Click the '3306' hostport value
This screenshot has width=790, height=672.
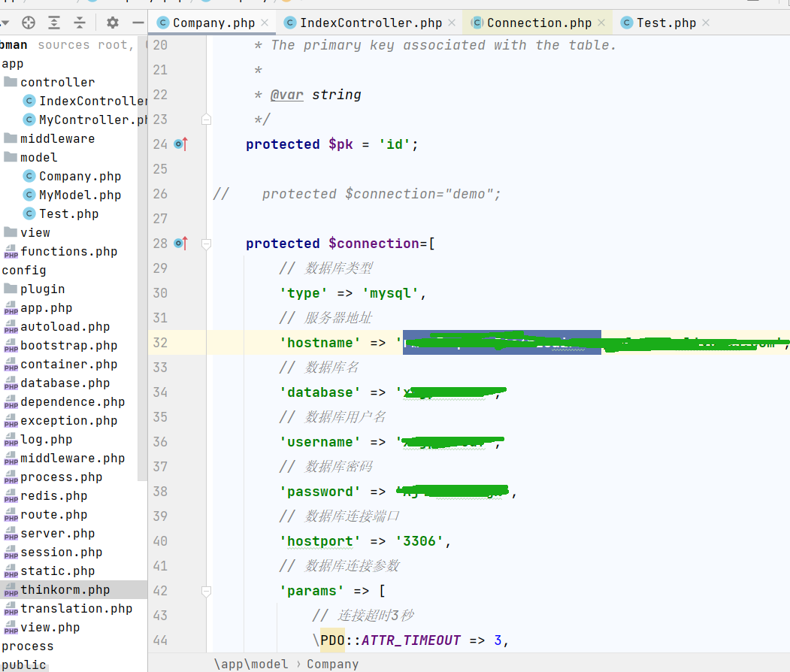pyautogui.click(x=419, y=541)
